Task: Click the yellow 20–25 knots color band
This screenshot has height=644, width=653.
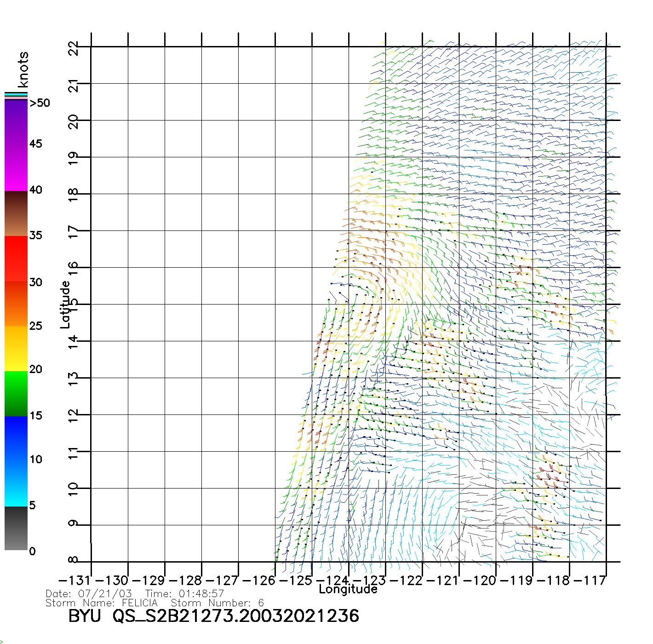Action: pyautogui.click(x=16, y=349)
